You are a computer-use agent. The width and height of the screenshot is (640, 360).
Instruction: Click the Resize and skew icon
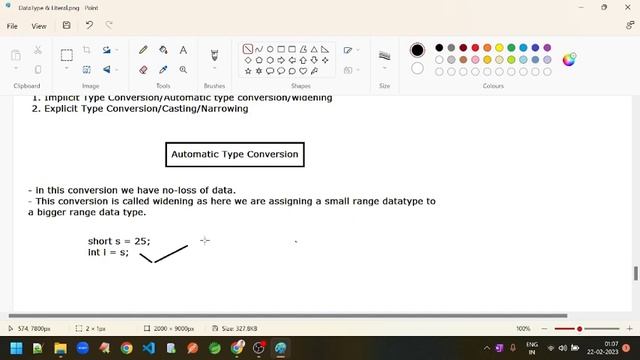click(87, 69)
